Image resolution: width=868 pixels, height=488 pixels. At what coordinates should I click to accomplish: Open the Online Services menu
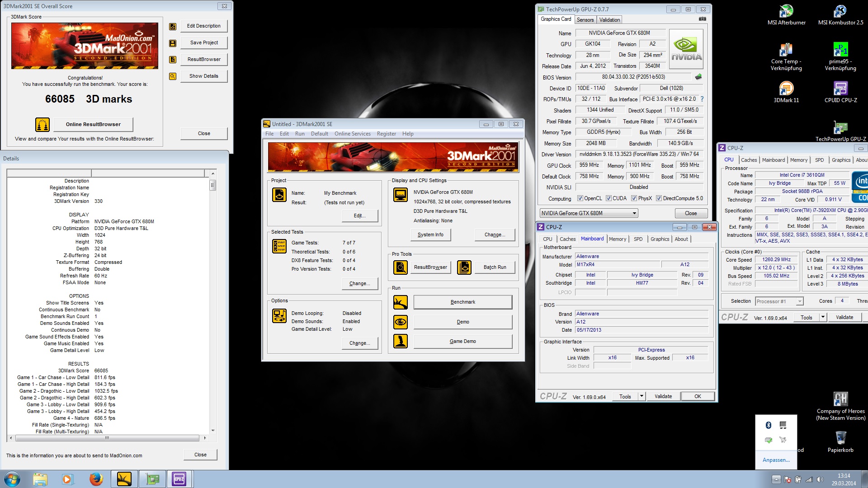click(353, 134)
